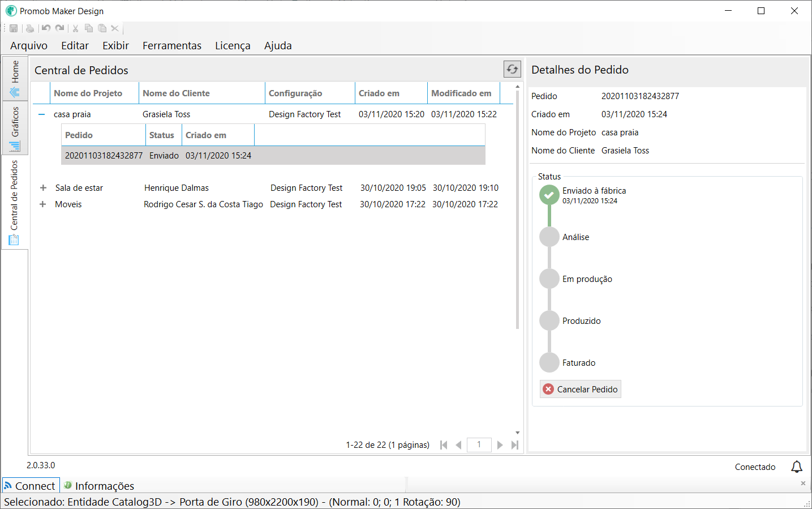
Task: Close the bottom panel with small x
Action: tap(803, 483)
